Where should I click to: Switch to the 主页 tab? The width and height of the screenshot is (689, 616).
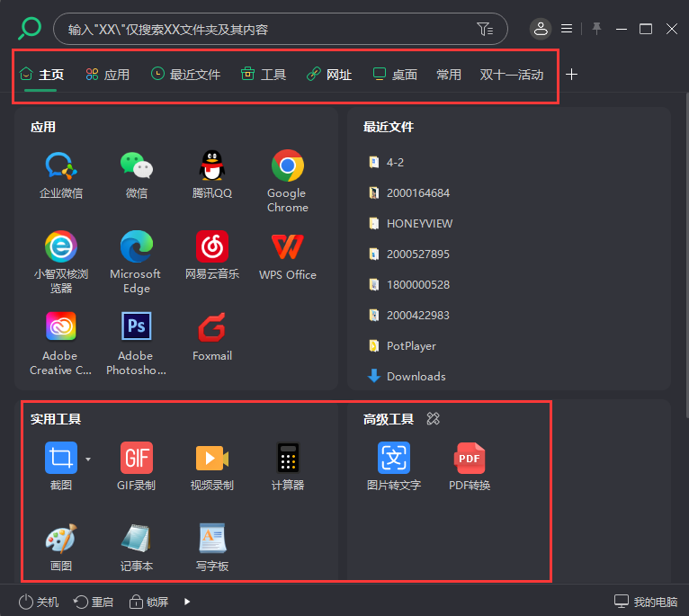pyautogui.click(x=42, y=75)
